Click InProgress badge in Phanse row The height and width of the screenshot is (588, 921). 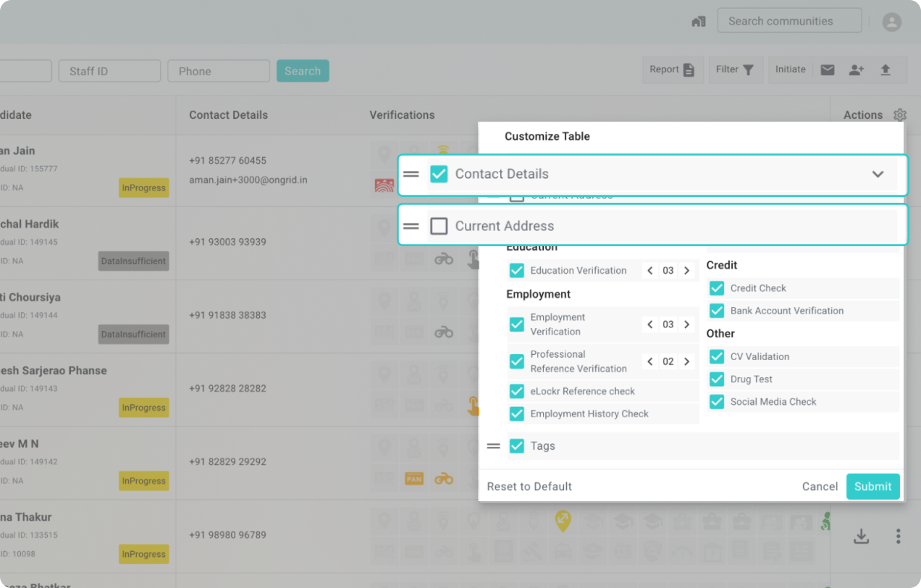pyautogui.click(x=143, y=408)
